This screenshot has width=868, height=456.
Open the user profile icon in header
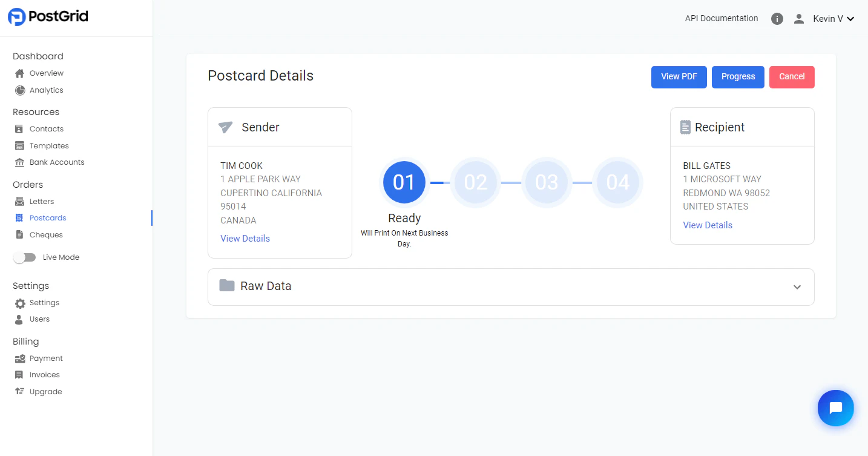[799, 18]
